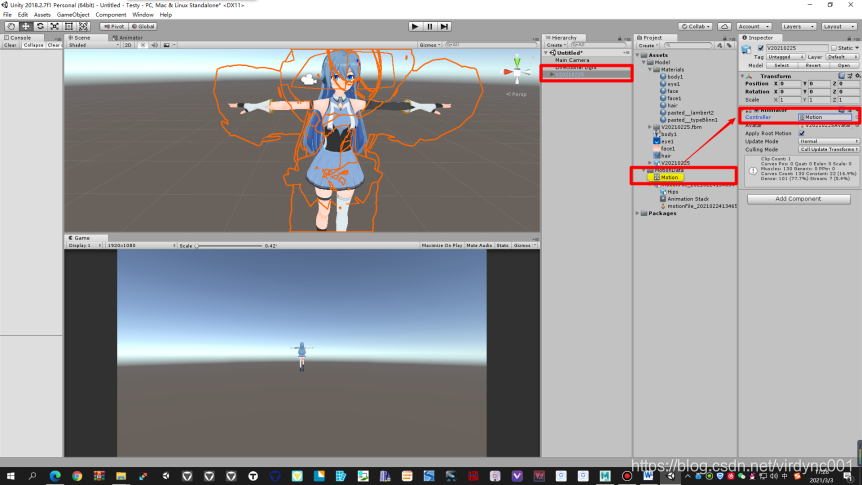Open the GameObject menu
Viewport: 862px width, 485px height.
point(73,15)
